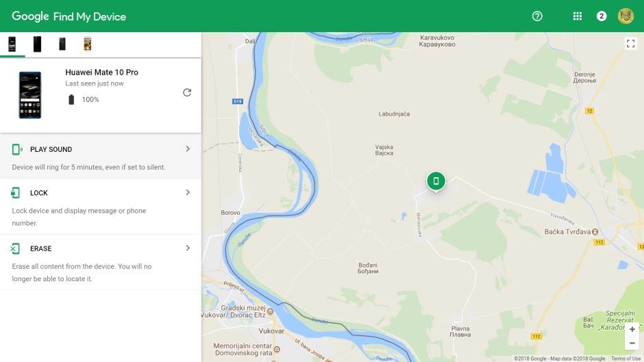Viewport: 644px width, 362px height.
Task: Toggle fullscreen map view
Action: [630, 43]
